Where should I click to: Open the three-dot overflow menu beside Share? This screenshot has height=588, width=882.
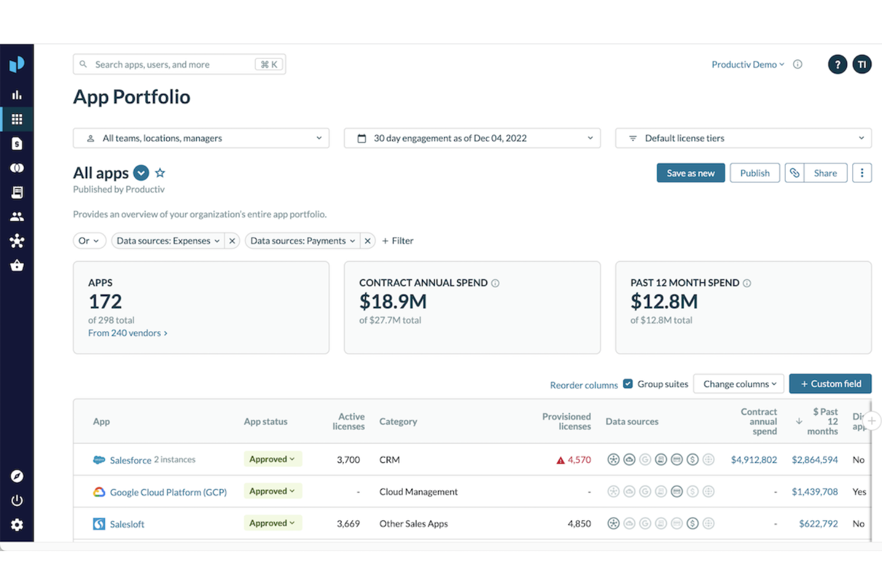click(862, 173)
